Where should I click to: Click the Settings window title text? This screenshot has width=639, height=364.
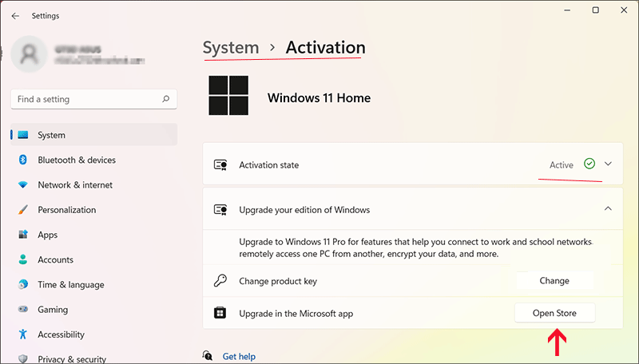(46, 16)
